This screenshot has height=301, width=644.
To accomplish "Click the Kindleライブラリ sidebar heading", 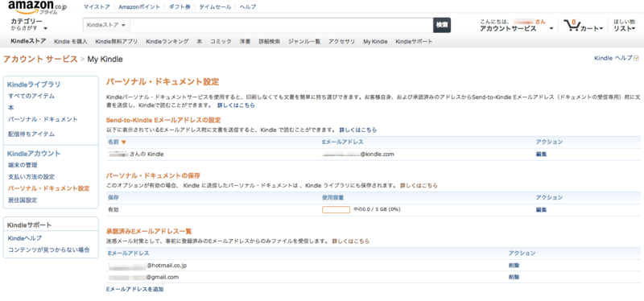I will pos(34,85).
